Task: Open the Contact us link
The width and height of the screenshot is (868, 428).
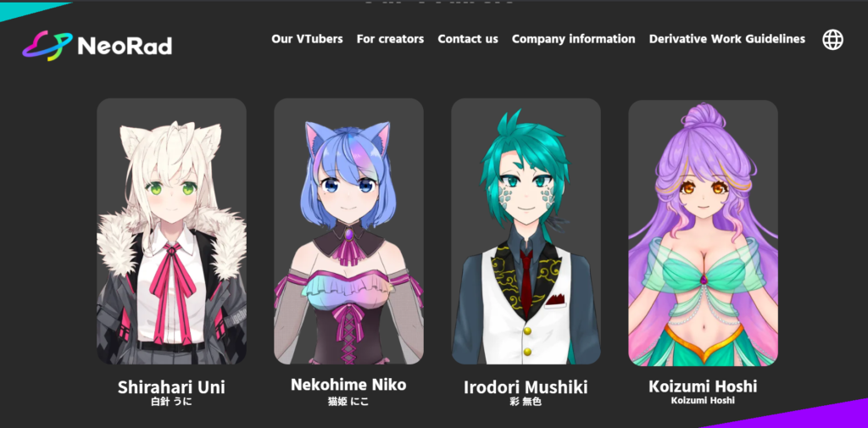Action: pyautogui.click(x=468, y=39)
